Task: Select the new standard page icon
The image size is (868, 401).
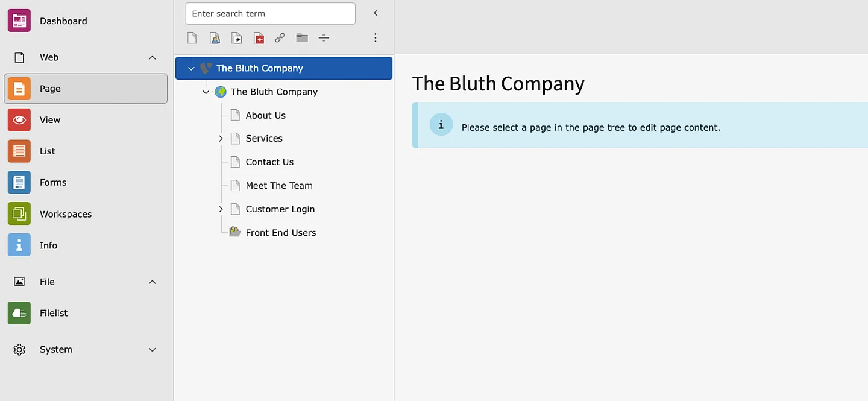Action: [192, 37]
